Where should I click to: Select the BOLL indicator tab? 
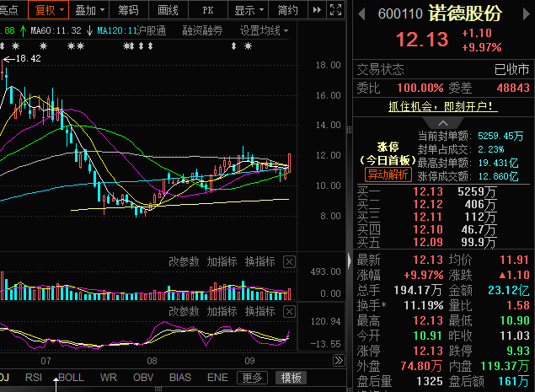(x=71, y=378)
